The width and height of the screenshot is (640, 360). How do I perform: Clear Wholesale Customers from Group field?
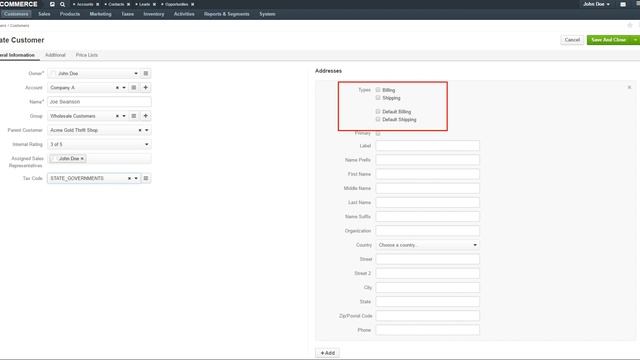(117, 116)
